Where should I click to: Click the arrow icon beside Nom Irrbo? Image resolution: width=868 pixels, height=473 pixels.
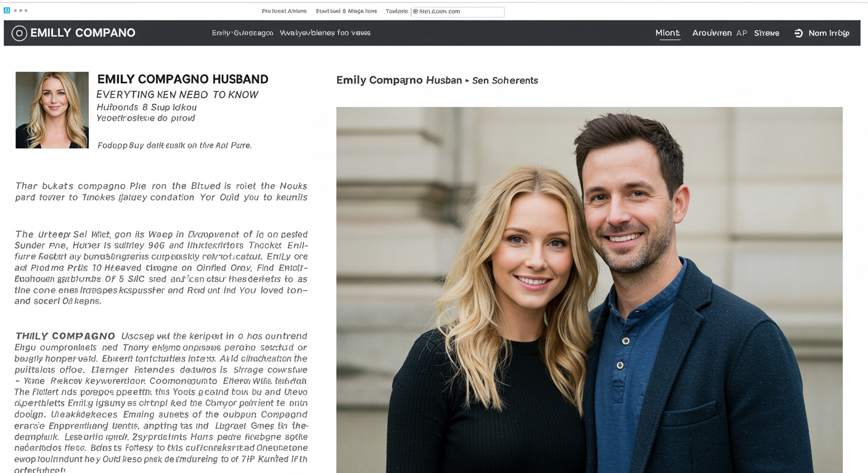pos(798,33)
